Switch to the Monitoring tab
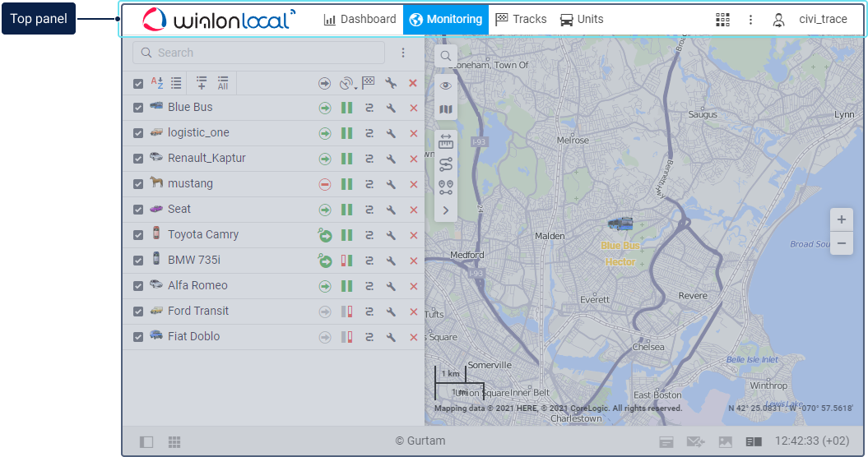Image resolution: width=868 pixels, height=457 pixels. point(446,20)
